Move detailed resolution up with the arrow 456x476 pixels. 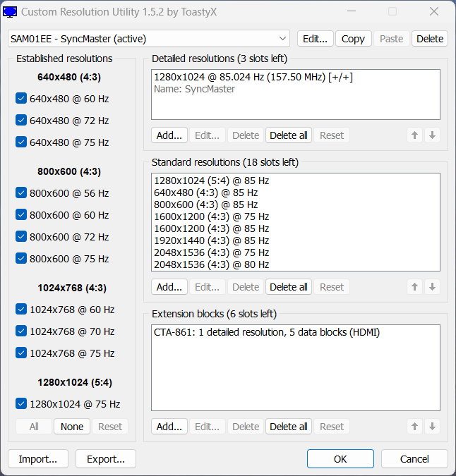(415, 135)
